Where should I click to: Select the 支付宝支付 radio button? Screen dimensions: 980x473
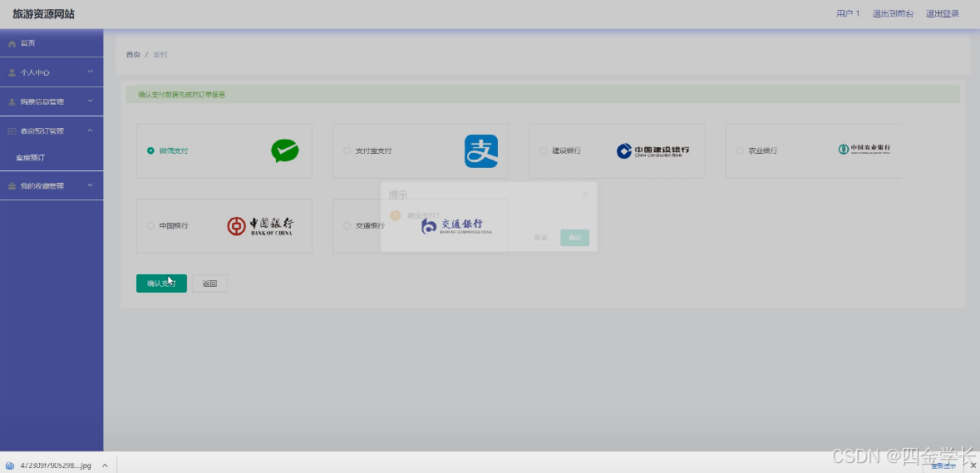[347, 150]
